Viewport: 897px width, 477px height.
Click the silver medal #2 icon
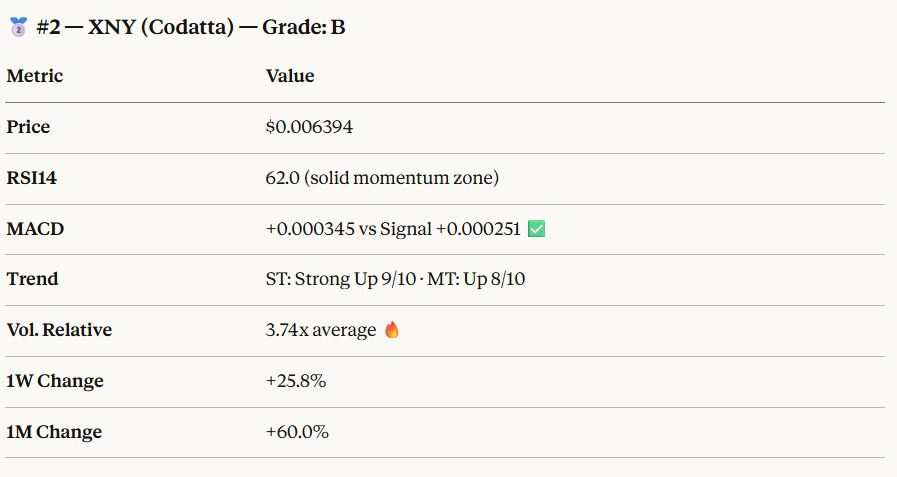point(17,28)
